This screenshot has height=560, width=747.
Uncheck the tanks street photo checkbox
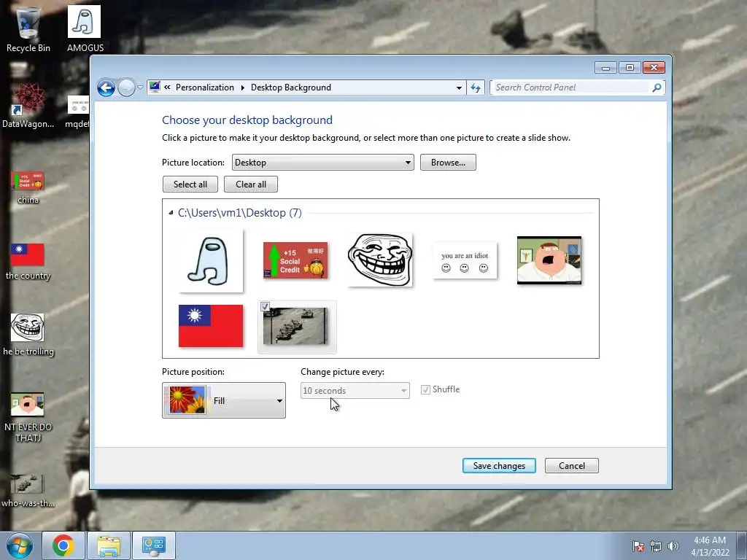266,307
